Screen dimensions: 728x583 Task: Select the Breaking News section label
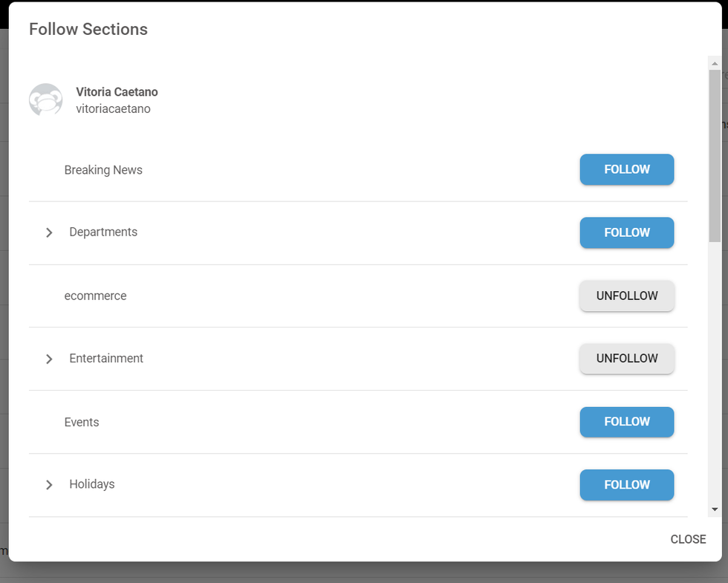coord(103,170)
